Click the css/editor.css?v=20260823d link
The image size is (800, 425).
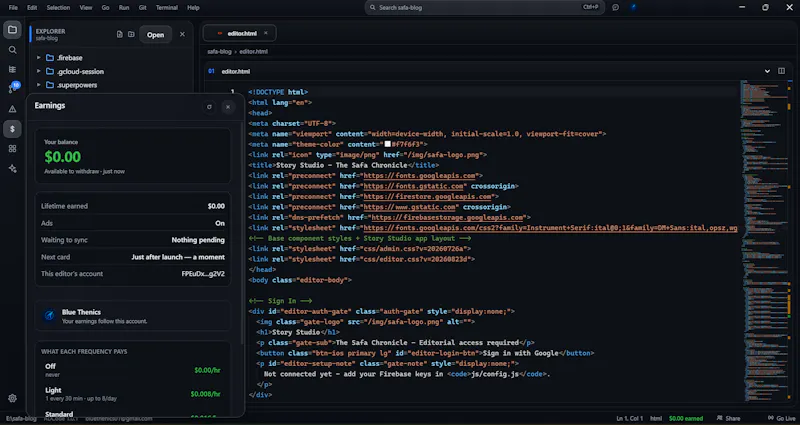click(x=417, y=259)
